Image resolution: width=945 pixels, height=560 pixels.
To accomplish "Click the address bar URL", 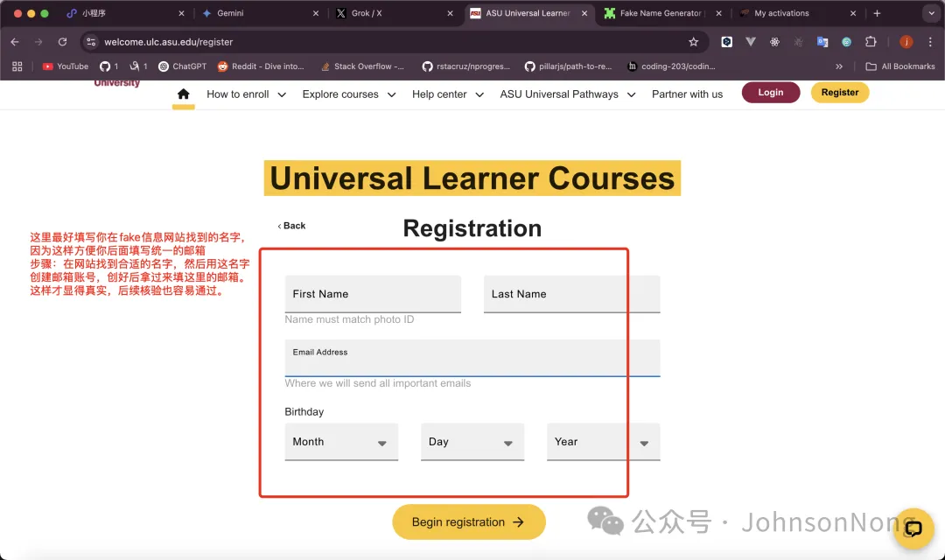I will 168,42.
